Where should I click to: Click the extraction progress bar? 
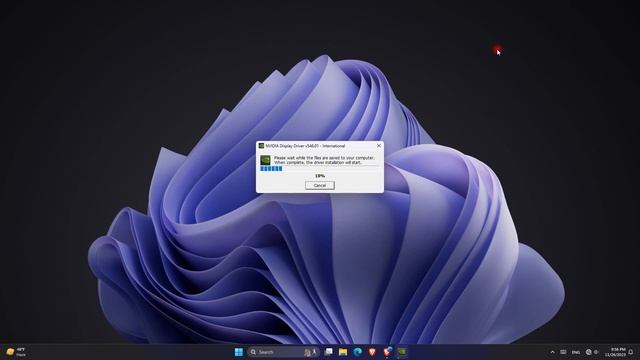(x=320, y=169)
